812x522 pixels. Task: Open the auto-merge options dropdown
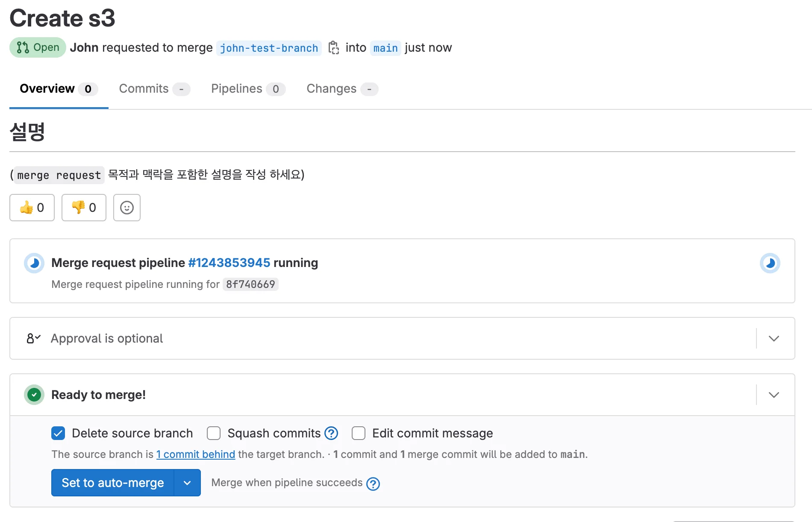(x=187, y=483)
